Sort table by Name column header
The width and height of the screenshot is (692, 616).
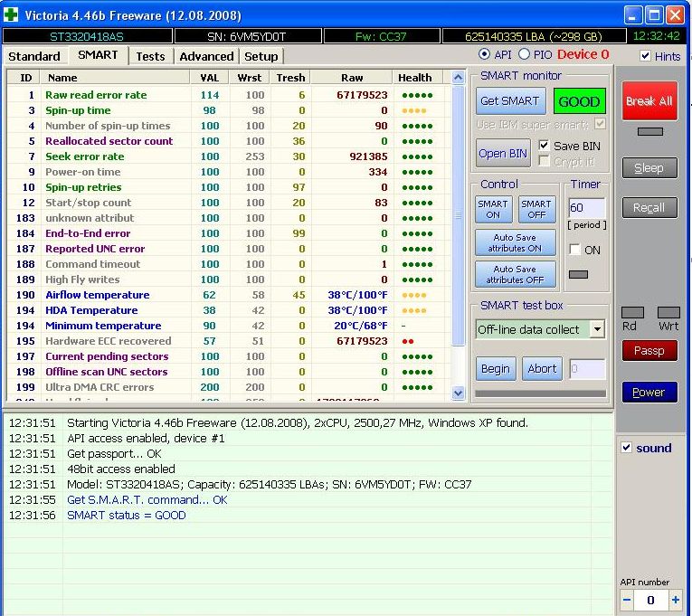tap(115, 78)
